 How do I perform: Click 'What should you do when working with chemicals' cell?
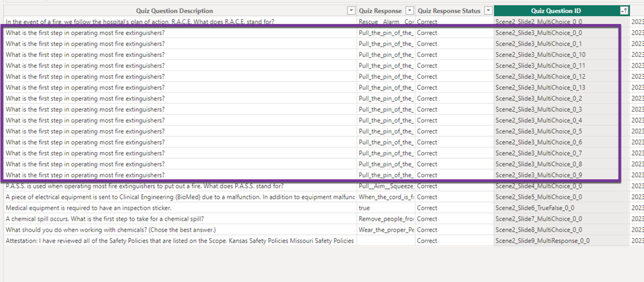pos(180,230)
